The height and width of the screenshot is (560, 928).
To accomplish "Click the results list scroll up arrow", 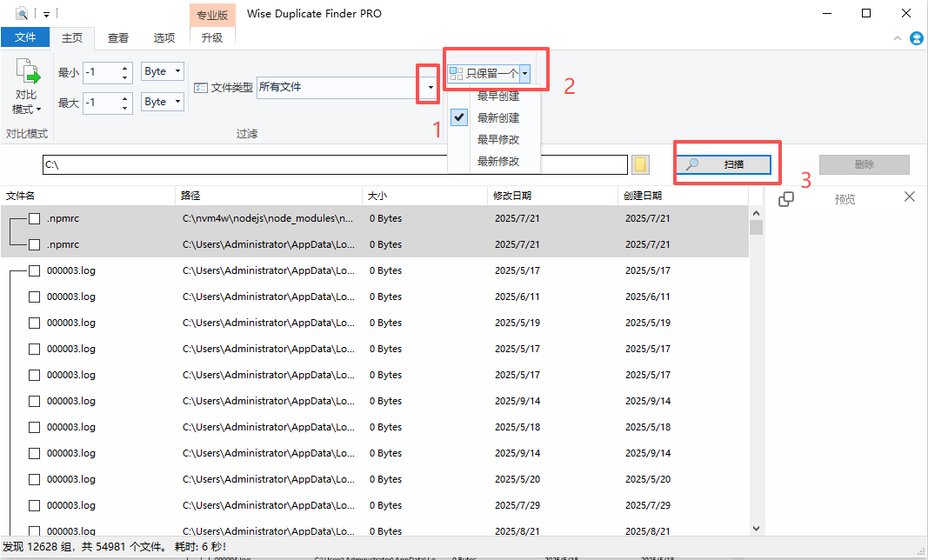I will pos(756,213).
